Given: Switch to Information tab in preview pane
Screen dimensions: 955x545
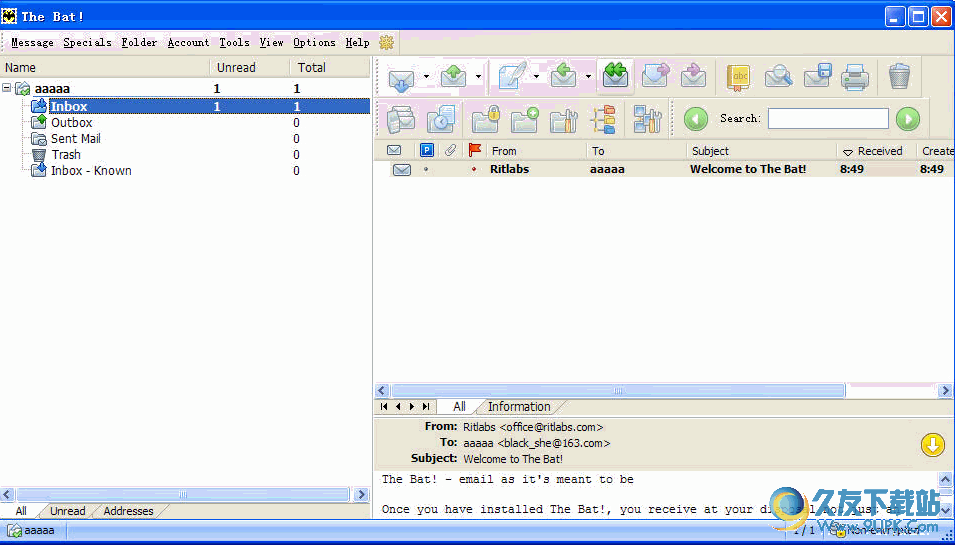Looking at the screenshot, I should tap(519, 407).
